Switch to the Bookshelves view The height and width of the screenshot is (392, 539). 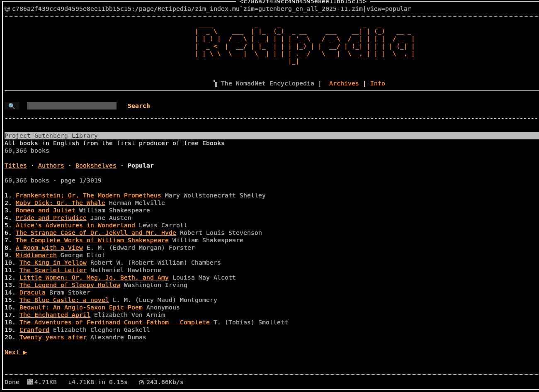pyautogui.click(x=96, y=166)
